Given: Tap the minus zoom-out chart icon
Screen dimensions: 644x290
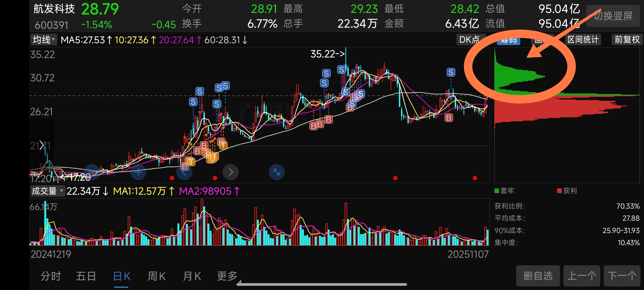Looking at the screenshot, I should point(92,172).
